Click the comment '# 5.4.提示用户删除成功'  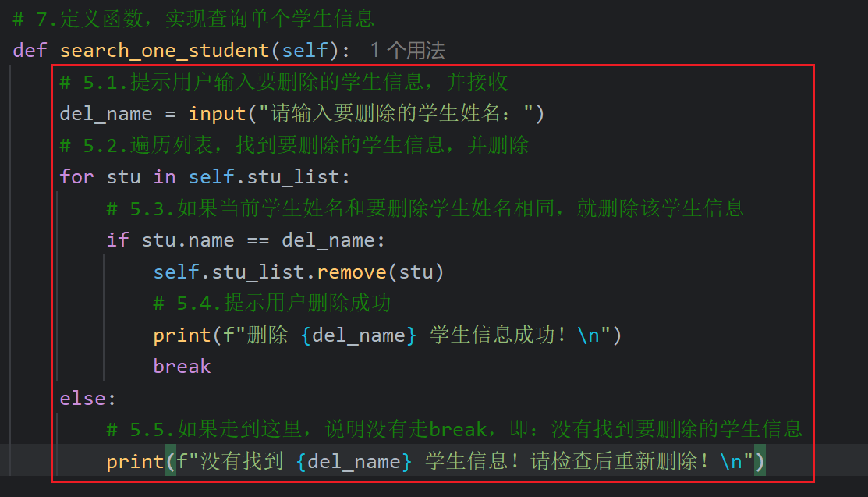tap(272, 303)
